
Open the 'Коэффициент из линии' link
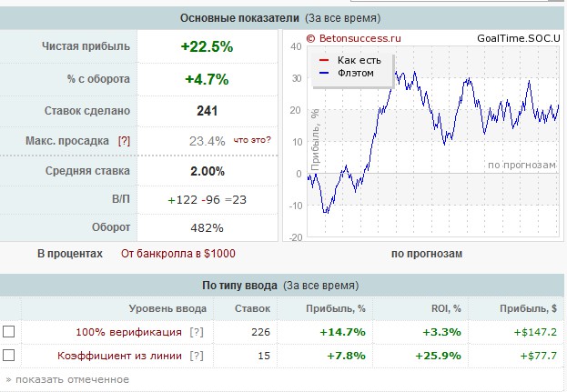119,356
